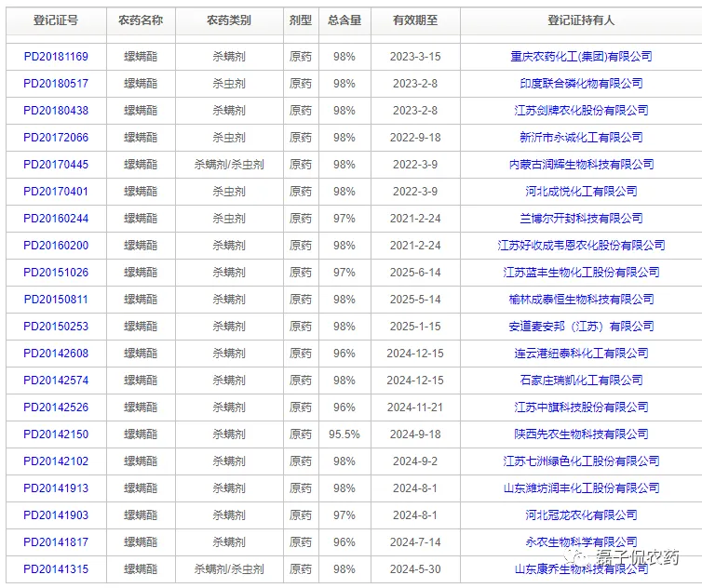Open registration PD20170401 link

56,192
